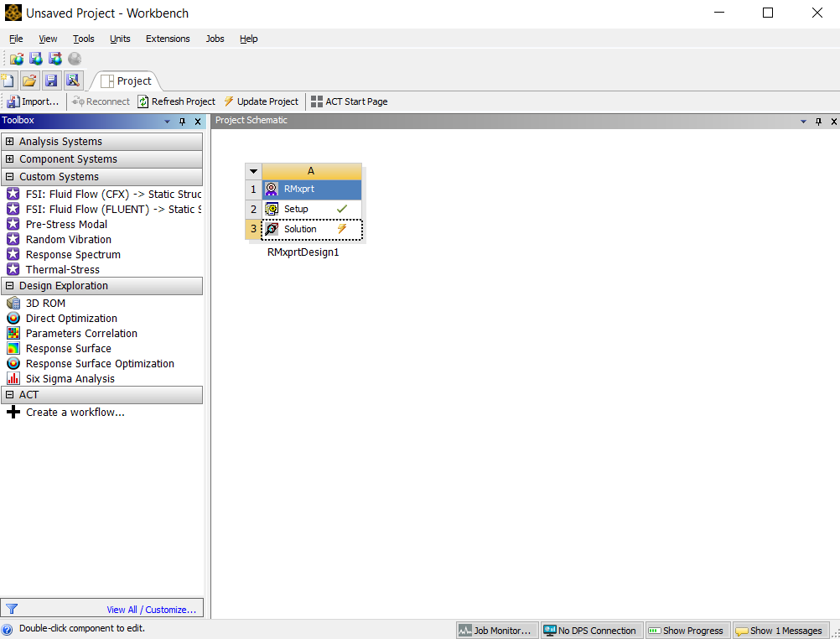
Task: Click Reconnect in the toolbar
Action: click(x=101, y=101)
